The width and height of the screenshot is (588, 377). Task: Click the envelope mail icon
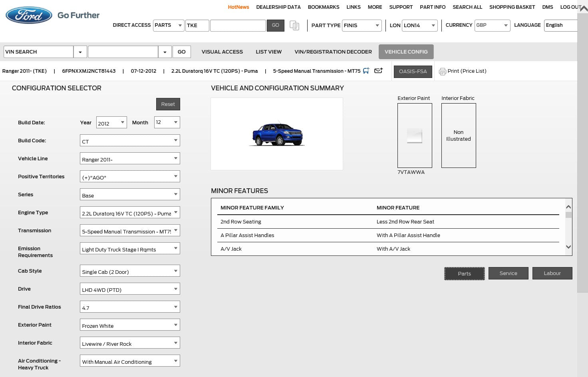[x=378, y=71]
